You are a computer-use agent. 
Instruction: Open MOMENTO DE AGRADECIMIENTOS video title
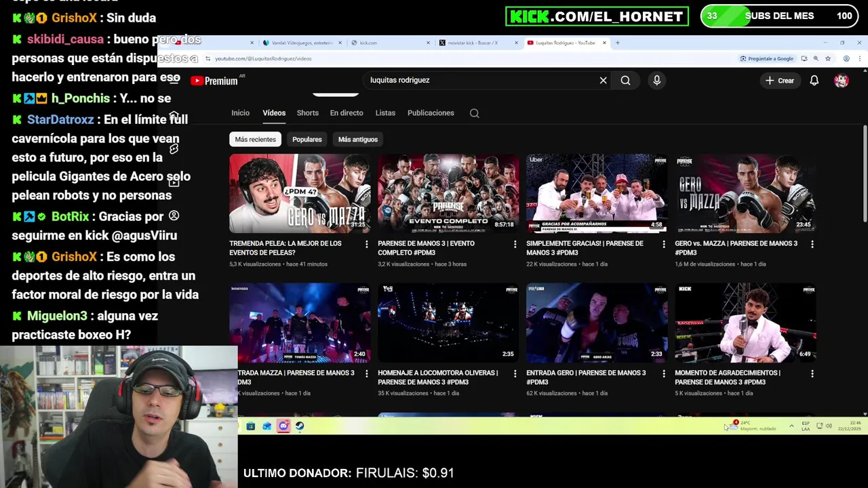tap(728, 378)
